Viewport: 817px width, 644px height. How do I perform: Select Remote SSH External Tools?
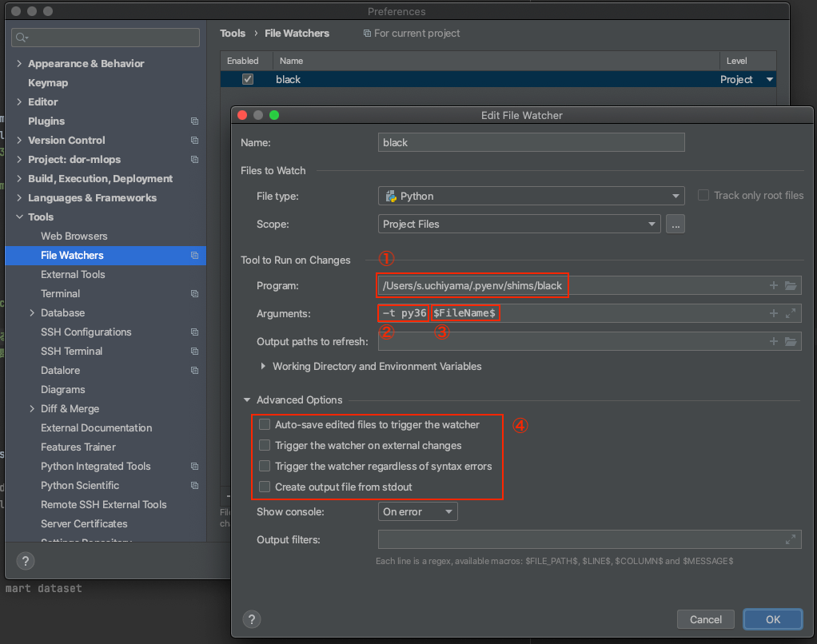(x=104, y=504)
